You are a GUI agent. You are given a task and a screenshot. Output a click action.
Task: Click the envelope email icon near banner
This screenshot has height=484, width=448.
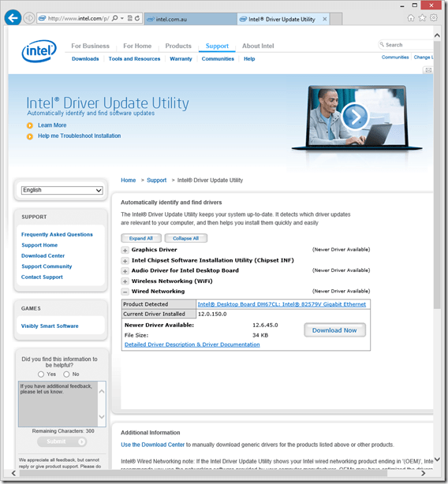pos(428,70)
